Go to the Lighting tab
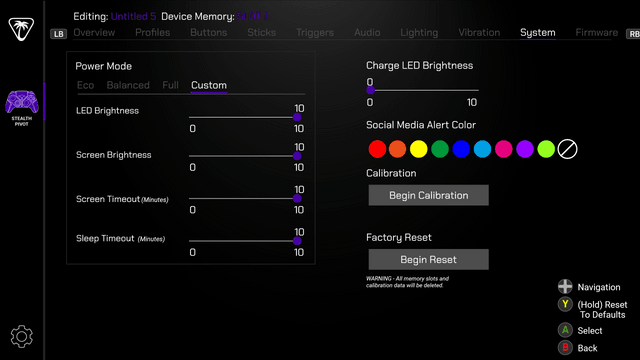Image resolution: width=640 pixels, height=360 pixels. [419, 33]
